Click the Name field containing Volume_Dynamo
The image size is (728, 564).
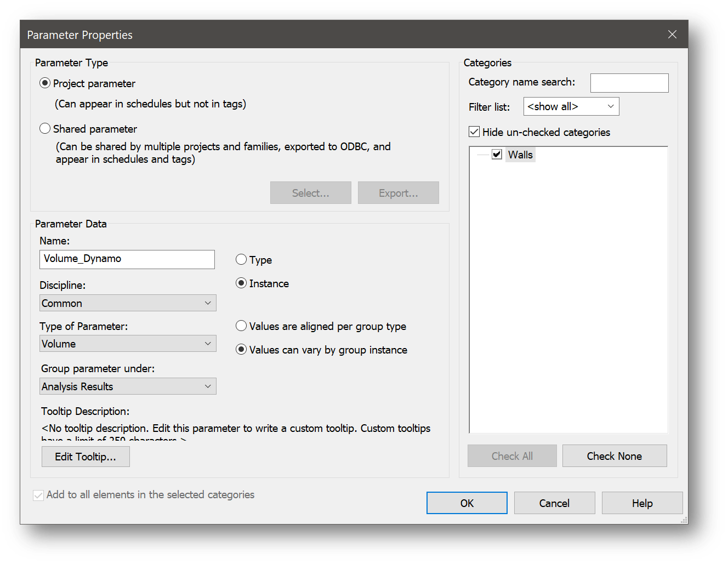[127, 259]
